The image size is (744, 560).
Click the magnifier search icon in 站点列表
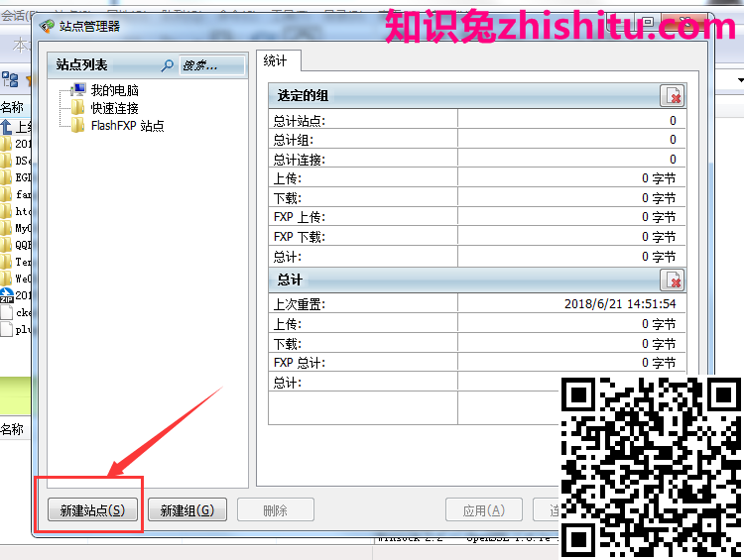pos(167,65)
